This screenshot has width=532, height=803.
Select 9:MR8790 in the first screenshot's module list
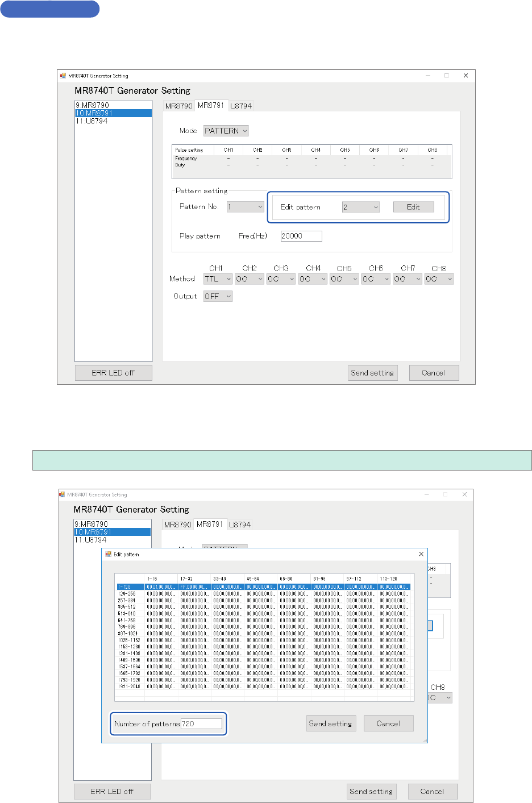[114, 105]
